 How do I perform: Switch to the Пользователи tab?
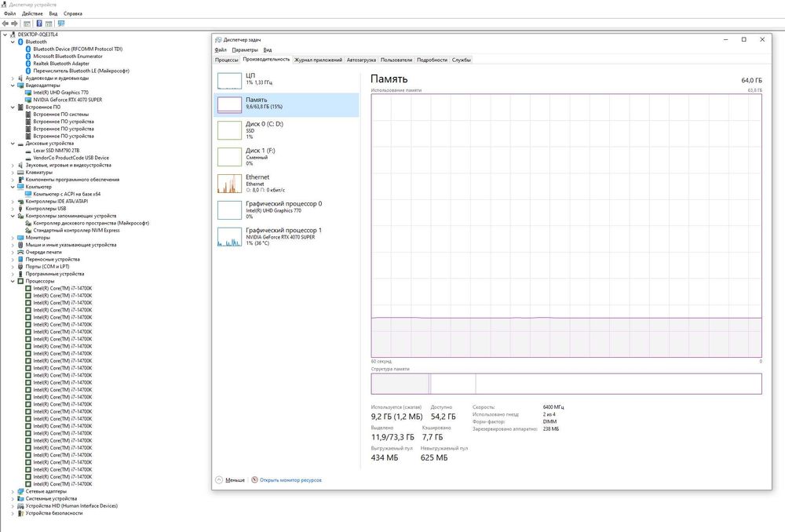pos(396,60)
